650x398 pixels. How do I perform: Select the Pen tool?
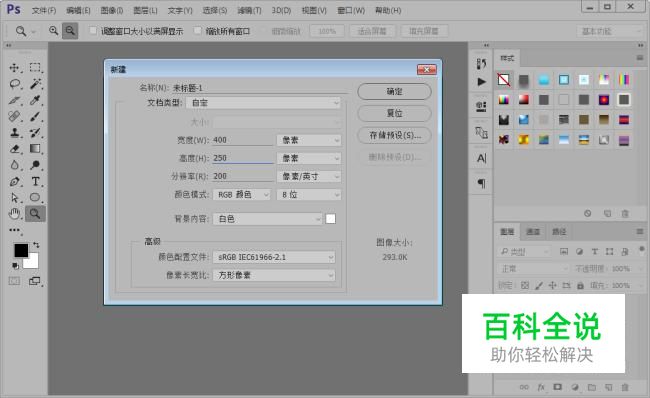(15, 182)
